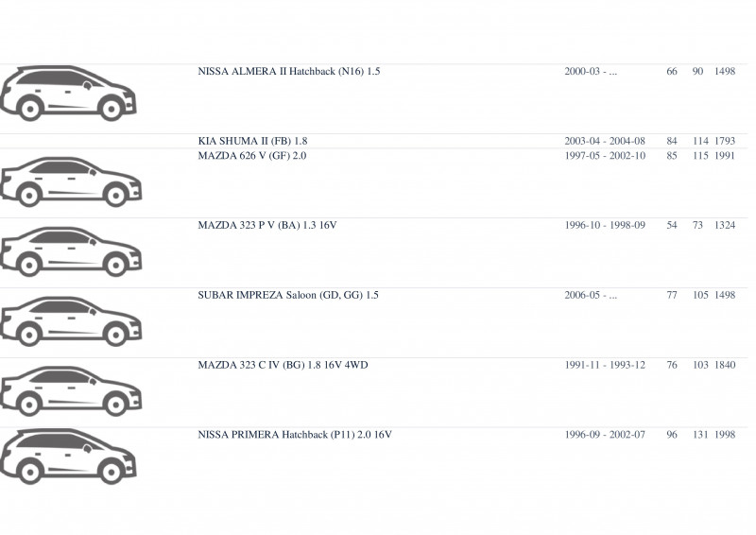The height and width of the screenshot is (535, 756).
Task: Click the 1996-10 - 1998-09 date range
Action: (605, 225)
